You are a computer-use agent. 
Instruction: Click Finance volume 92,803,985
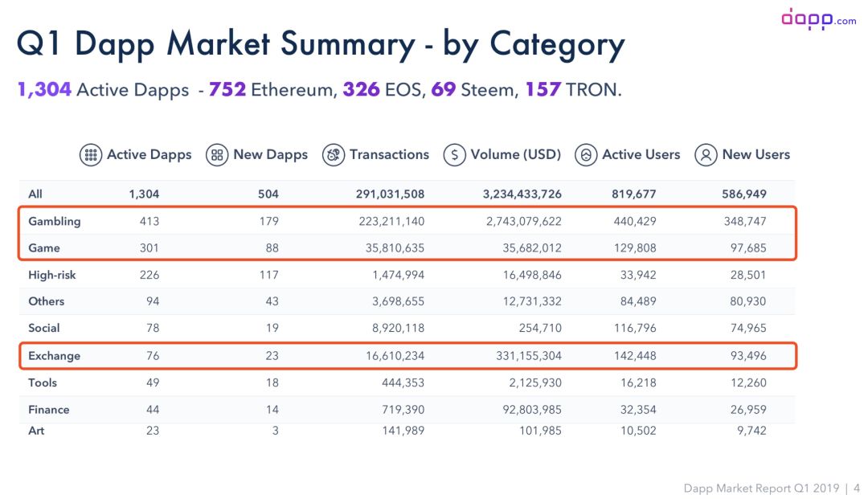[532, 410]
